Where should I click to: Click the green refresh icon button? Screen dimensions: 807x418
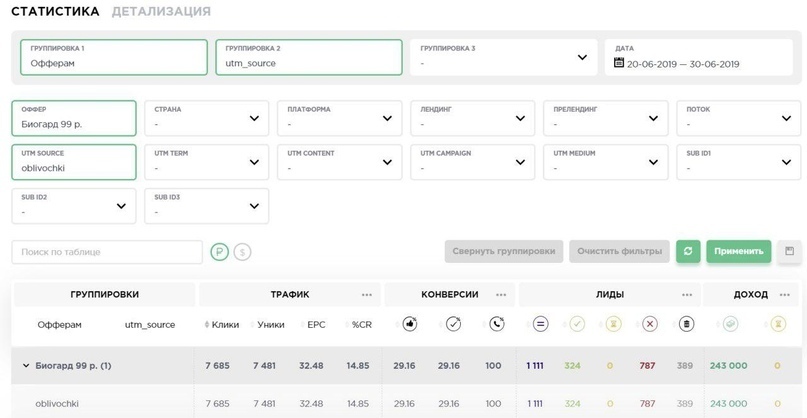point(688,252)
